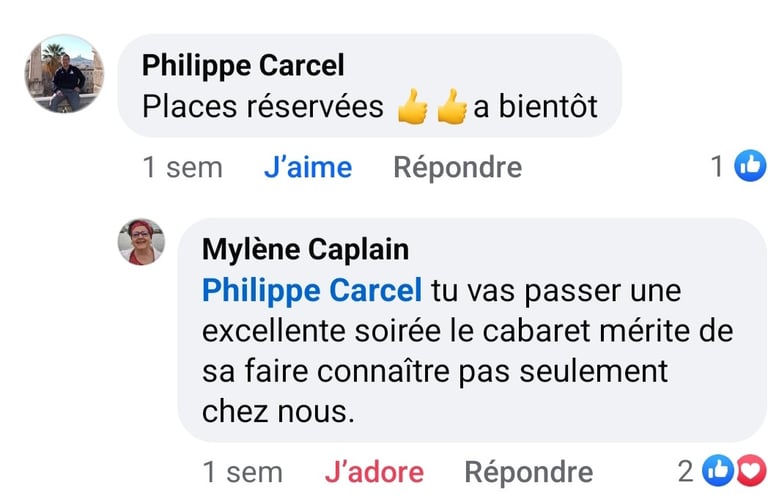Click the red heart reaction icon
Image resolution: width=768 pixels, height=502 pixels.
(749, 470)
